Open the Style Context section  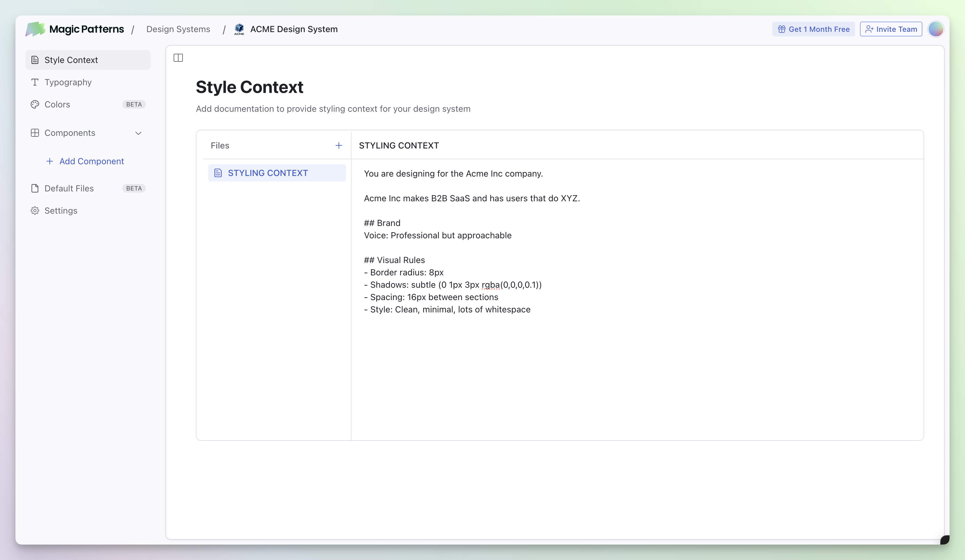(x=71, y=60)
